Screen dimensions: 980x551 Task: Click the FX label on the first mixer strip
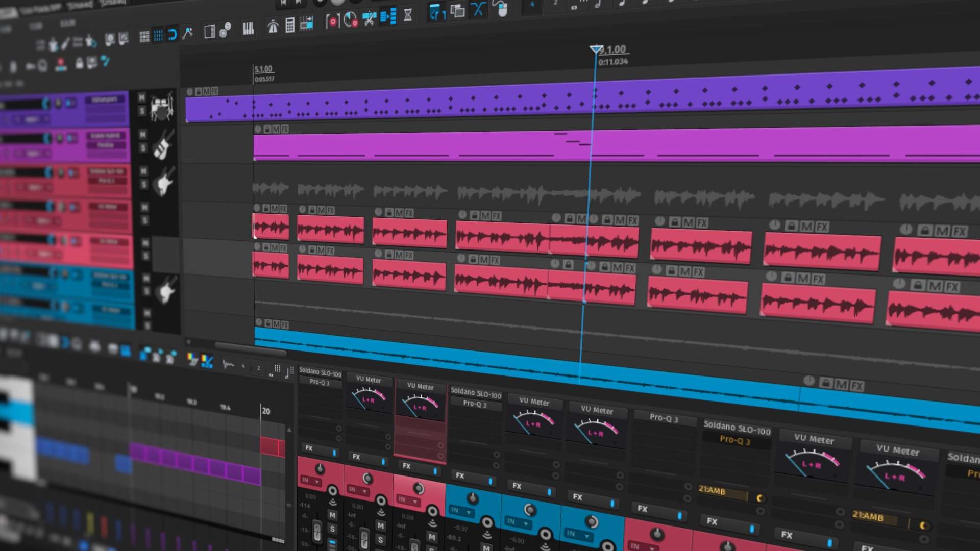point(309,448)
